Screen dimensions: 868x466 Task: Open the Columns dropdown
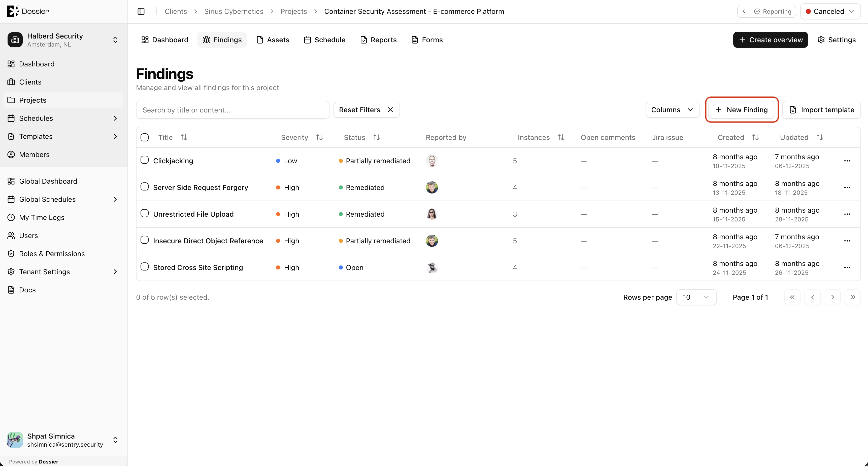(x=673, y=110)
